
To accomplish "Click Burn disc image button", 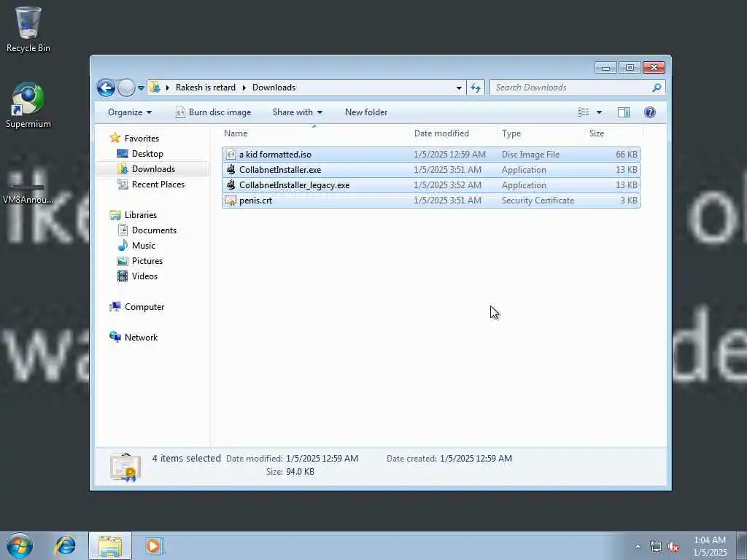I will pyautogui.click(x=214, y=112).
